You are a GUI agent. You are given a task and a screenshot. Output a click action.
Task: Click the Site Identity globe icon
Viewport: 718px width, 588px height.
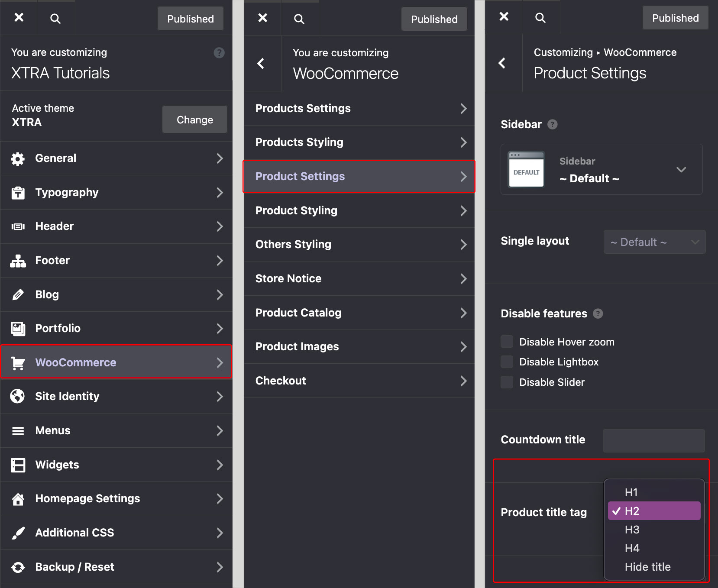coord(18,396)
